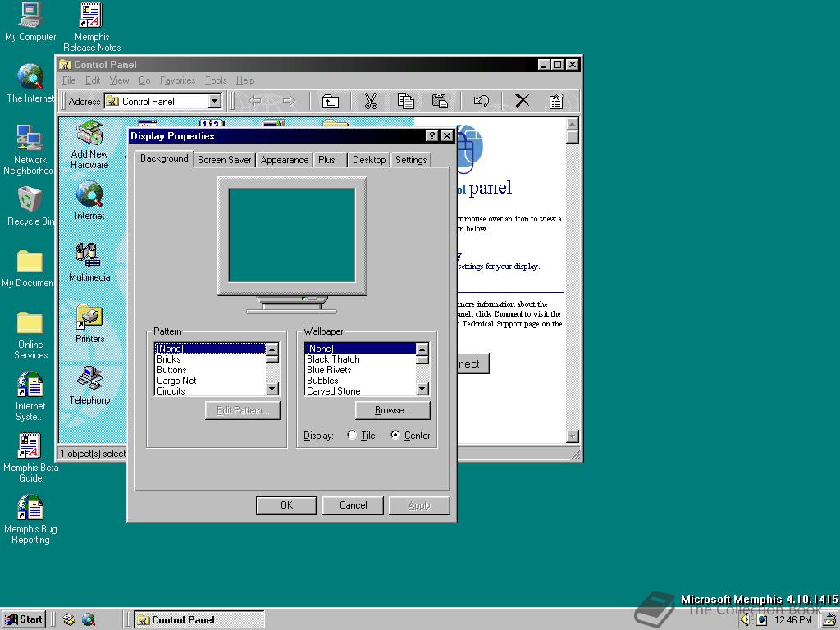Click Control Panel window scroll up arrow
This screenshot has width=840, height=630.
coord(572,125)
